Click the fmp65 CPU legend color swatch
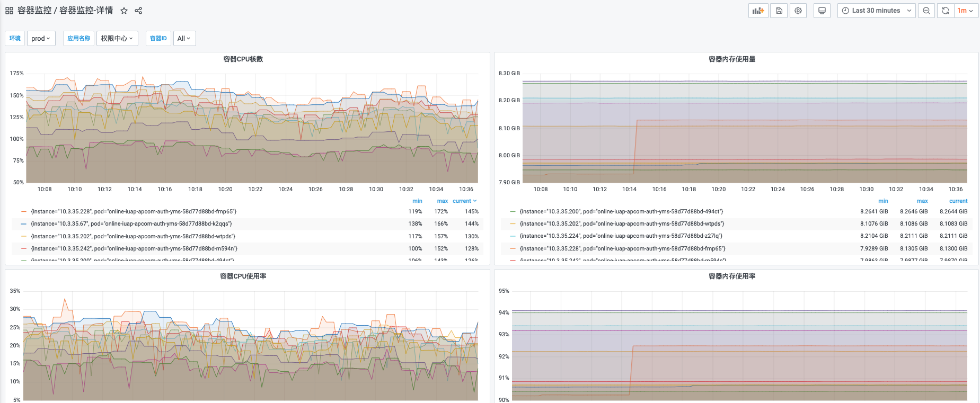This screenshot has height=403, width=980. tap(24, 212)
